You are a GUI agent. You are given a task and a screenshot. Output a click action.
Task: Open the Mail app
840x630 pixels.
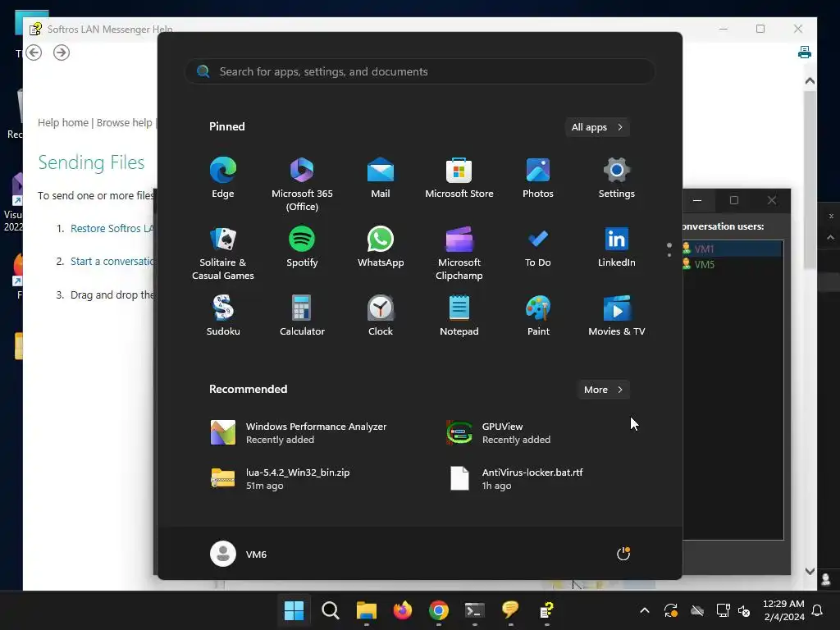click(x=381, y=178)
